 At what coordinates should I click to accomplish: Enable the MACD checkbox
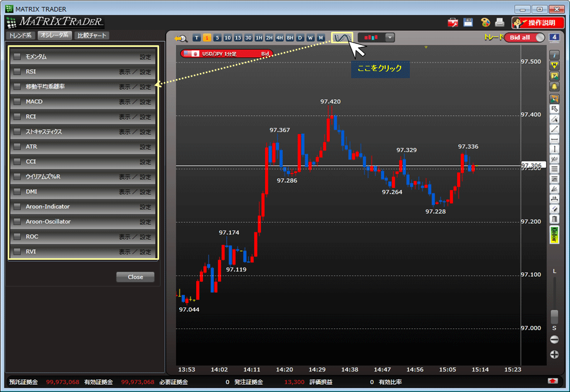point(17,102)
